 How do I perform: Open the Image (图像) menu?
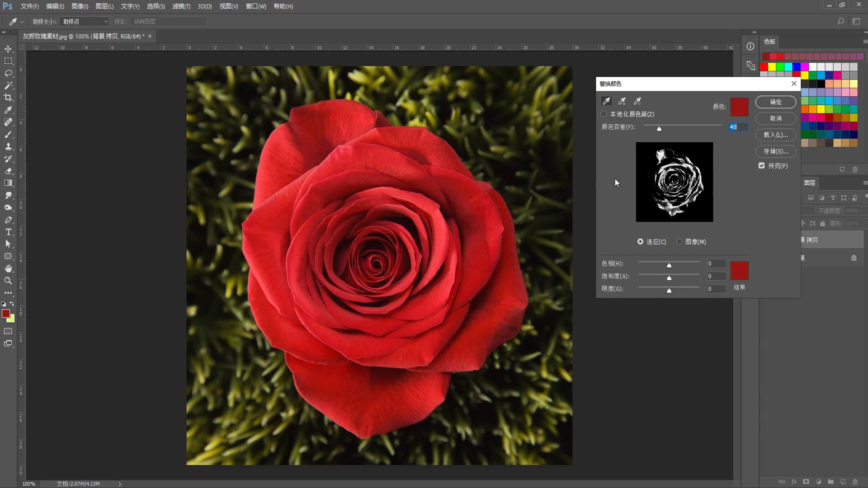pos(80,6)
